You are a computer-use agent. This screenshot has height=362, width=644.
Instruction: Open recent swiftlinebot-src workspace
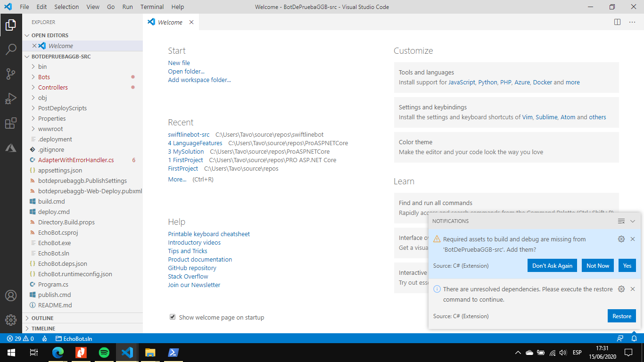(x=189, y=134)
